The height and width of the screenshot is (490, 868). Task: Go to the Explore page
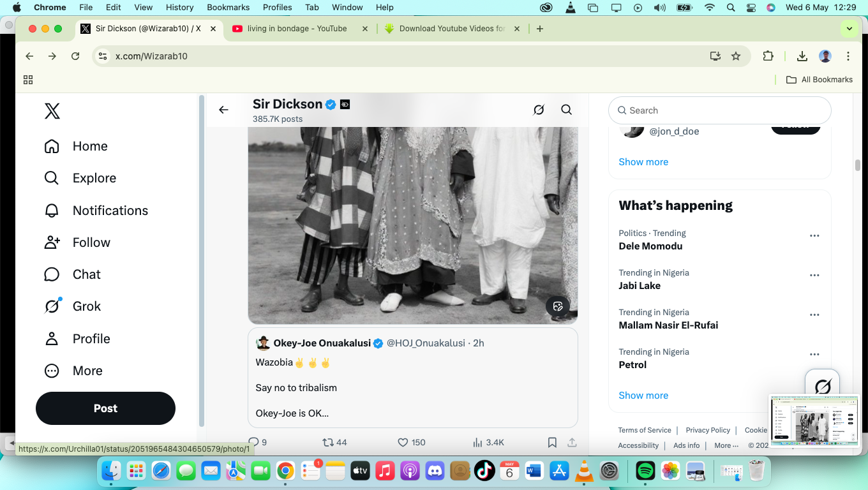point(80,178)
